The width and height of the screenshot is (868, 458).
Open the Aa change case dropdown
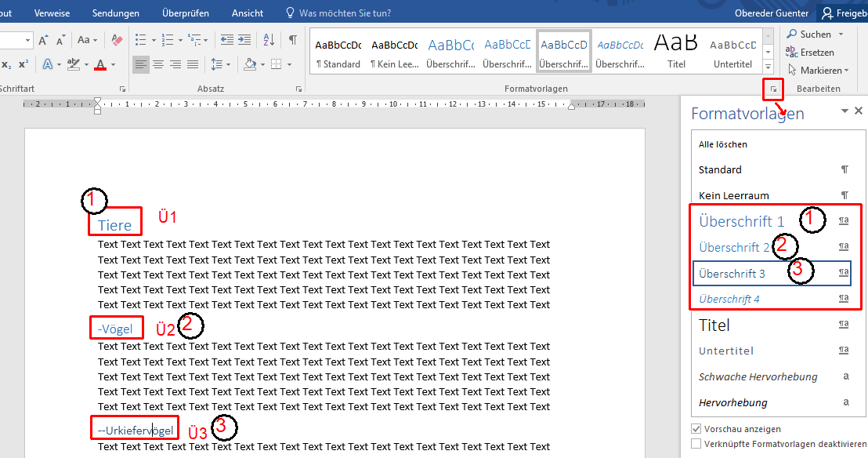[87, 40]
